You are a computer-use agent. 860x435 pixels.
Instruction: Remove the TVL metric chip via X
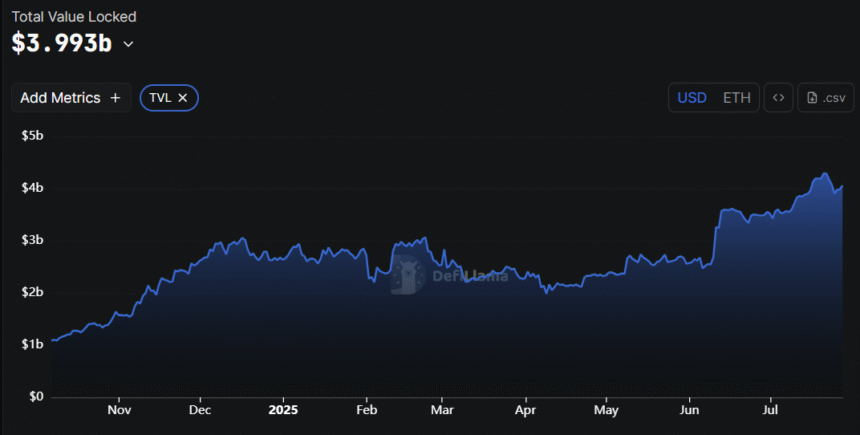coord(183,97)
